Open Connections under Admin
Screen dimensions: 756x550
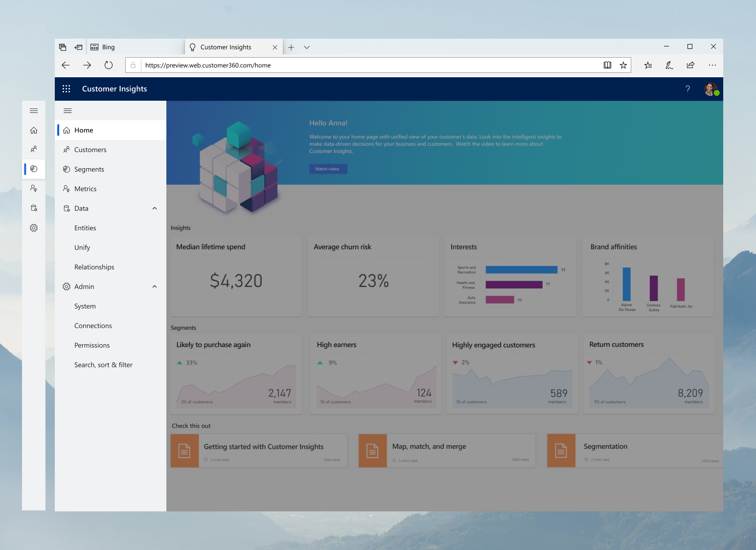[111, 326]
